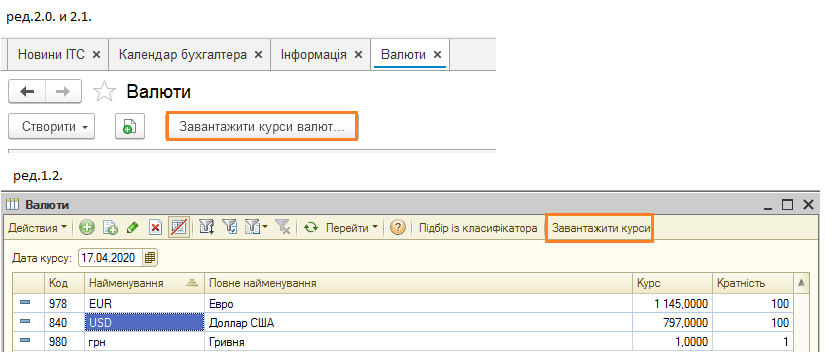Open the Действия dropdown menu
The image size is (832, 364).
point(37,228)
